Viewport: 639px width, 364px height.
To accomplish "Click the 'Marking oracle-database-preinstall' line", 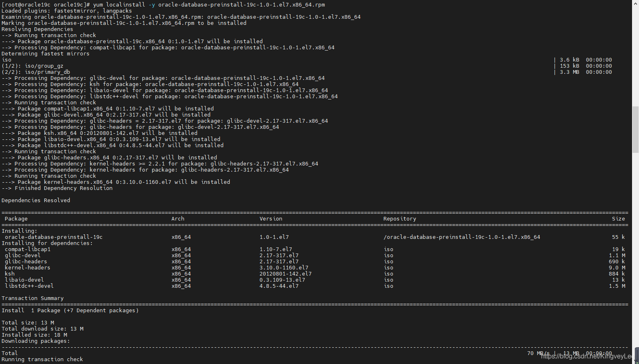I will tap(124, 23).
